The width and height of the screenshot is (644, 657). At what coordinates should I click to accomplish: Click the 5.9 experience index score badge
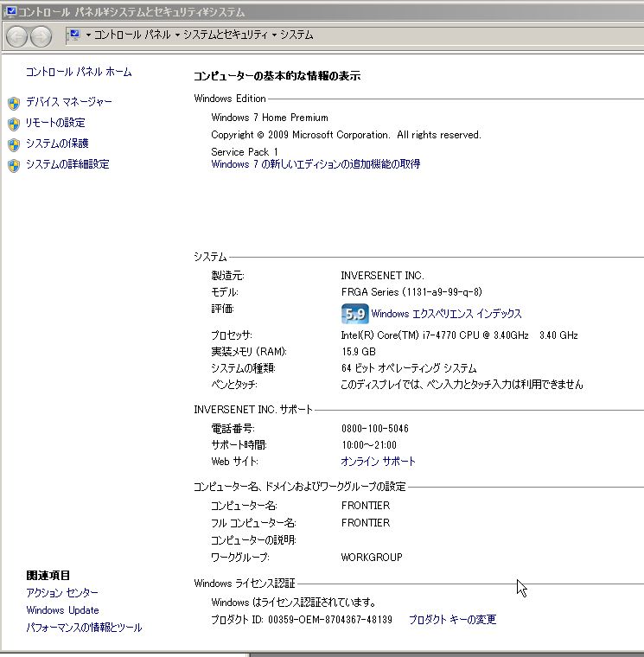pyautogui.click(x=355, y=314)
